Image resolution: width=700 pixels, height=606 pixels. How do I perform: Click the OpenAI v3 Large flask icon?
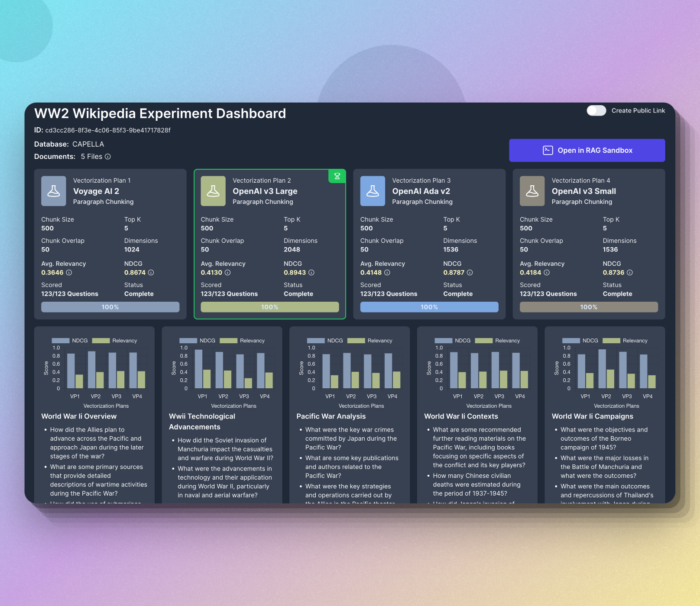(x=213, y=191)
